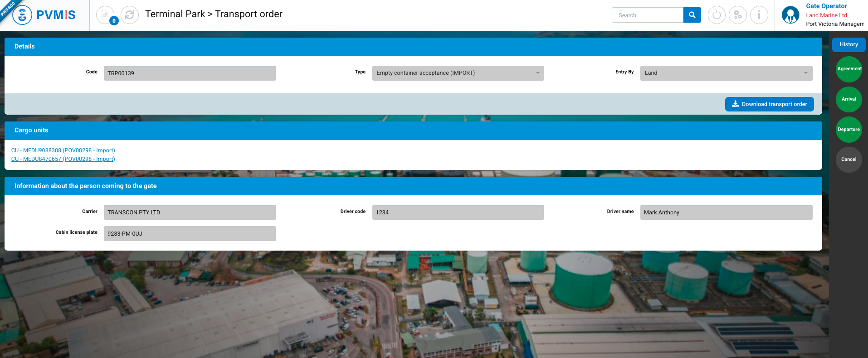Click the Driver name field
This screenshot has width=868, height=358.
click(x=726, y=213)
